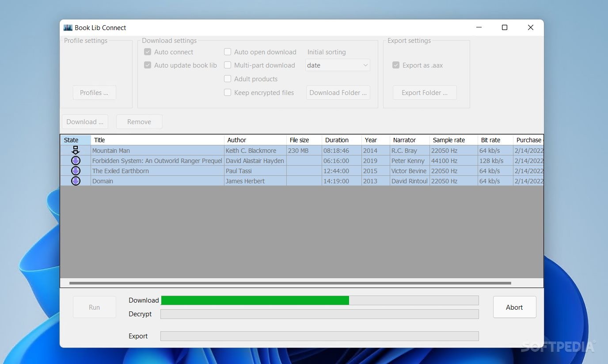Maximize the Book Lib Connect window

504,27
